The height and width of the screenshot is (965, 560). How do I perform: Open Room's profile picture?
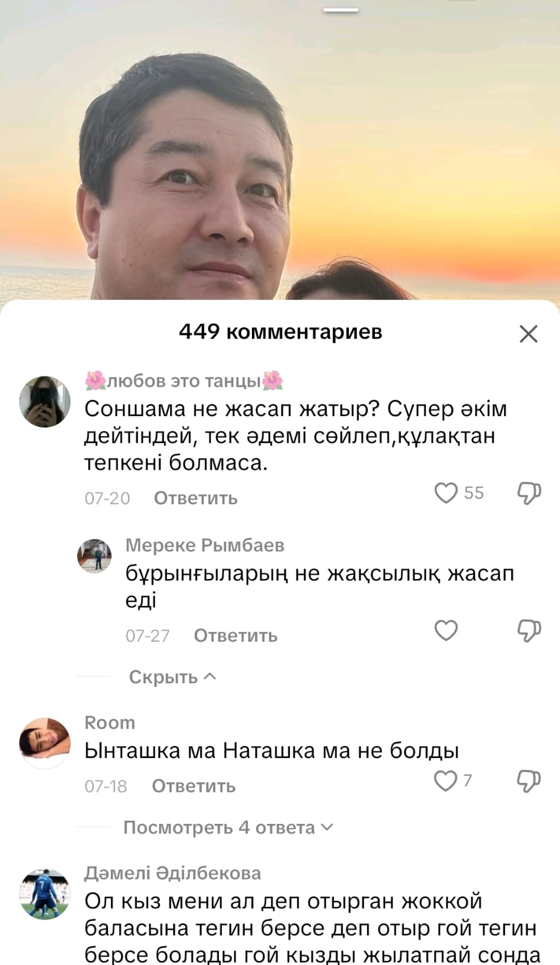pyautogui.click(x=45, y=743)
